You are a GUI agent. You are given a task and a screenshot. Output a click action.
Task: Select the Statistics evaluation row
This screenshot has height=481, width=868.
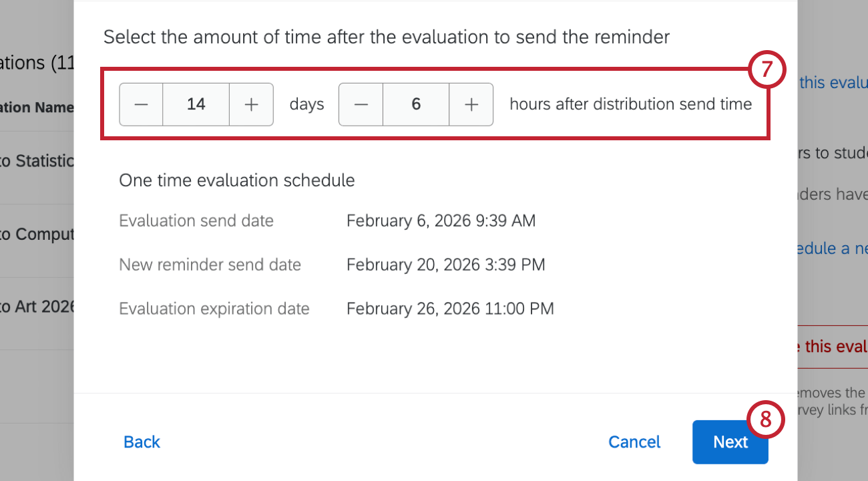[x=33, y=160]
